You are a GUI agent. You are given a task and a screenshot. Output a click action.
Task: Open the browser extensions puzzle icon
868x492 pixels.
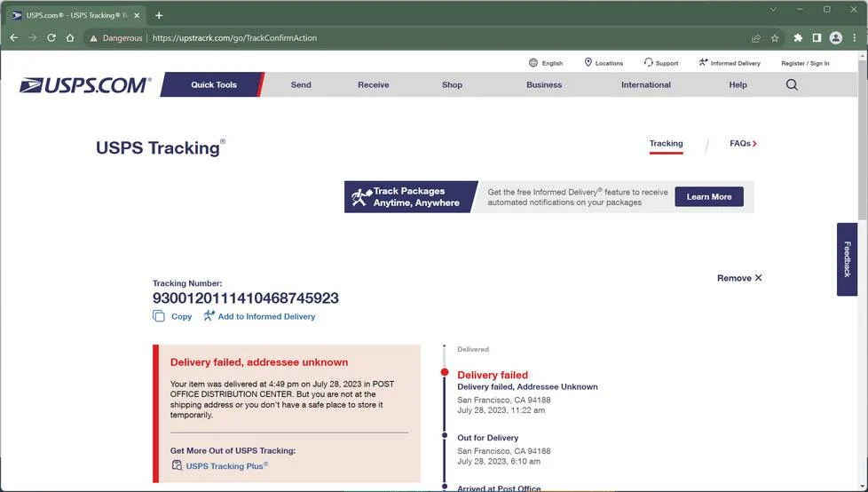798,37
